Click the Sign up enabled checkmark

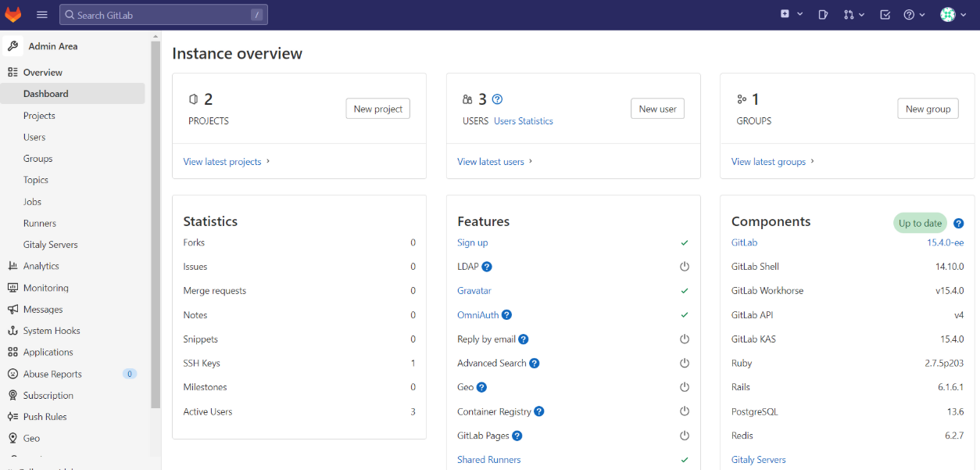pos(685,243)
